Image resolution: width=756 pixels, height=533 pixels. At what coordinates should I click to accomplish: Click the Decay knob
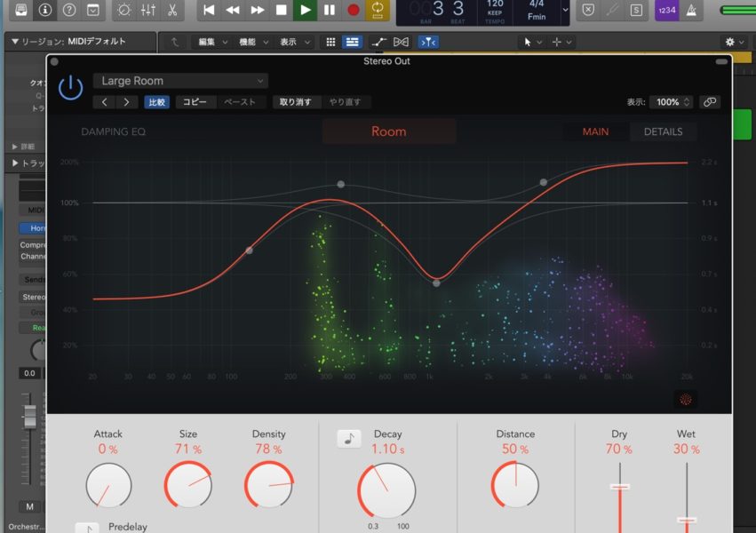click(386, 490)
